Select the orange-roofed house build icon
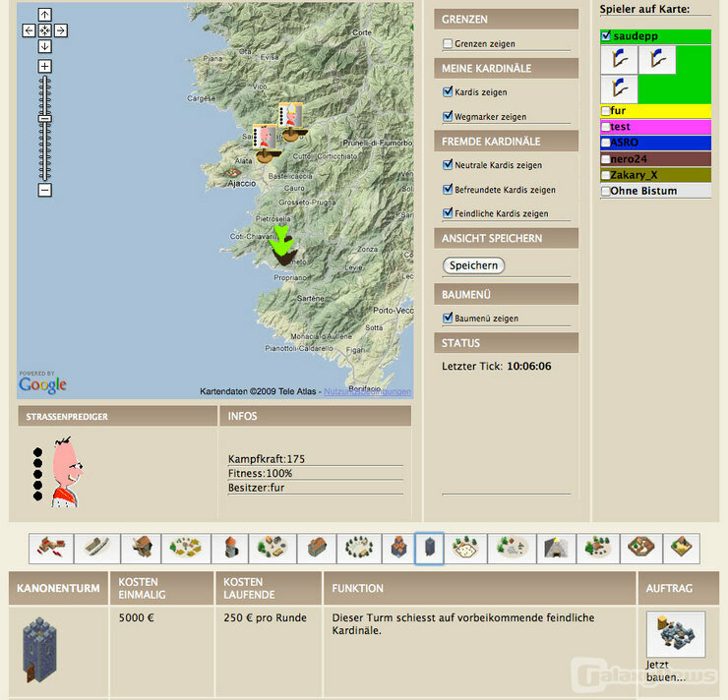The width and height of the screenshot is (728, 700). coord(317,549)
